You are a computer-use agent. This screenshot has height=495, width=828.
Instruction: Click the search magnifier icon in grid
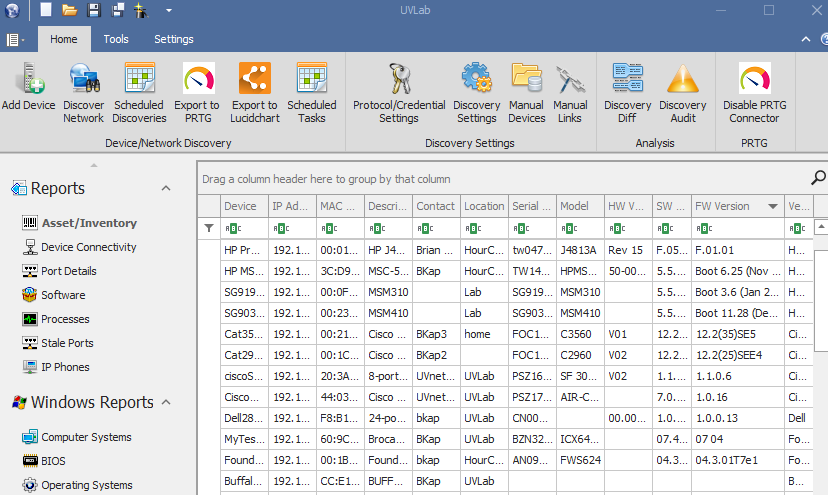click(x=818, y=178)
